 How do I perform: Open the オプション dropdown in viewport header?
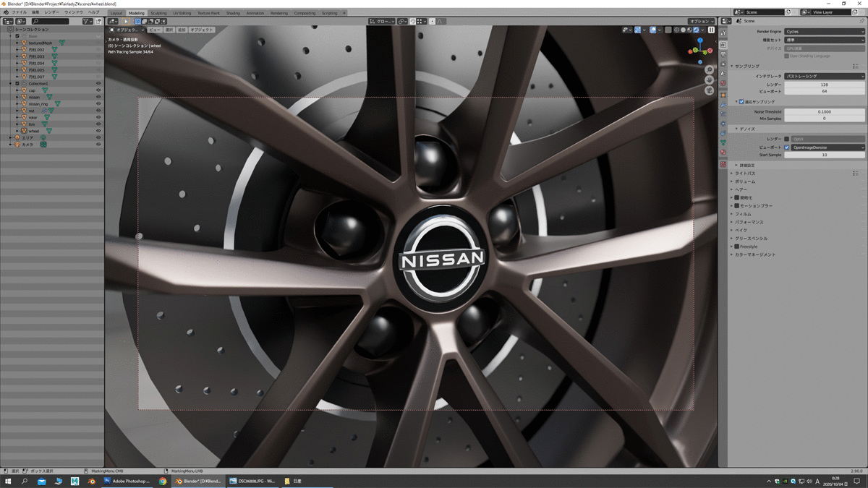click(x=701, y=22)
